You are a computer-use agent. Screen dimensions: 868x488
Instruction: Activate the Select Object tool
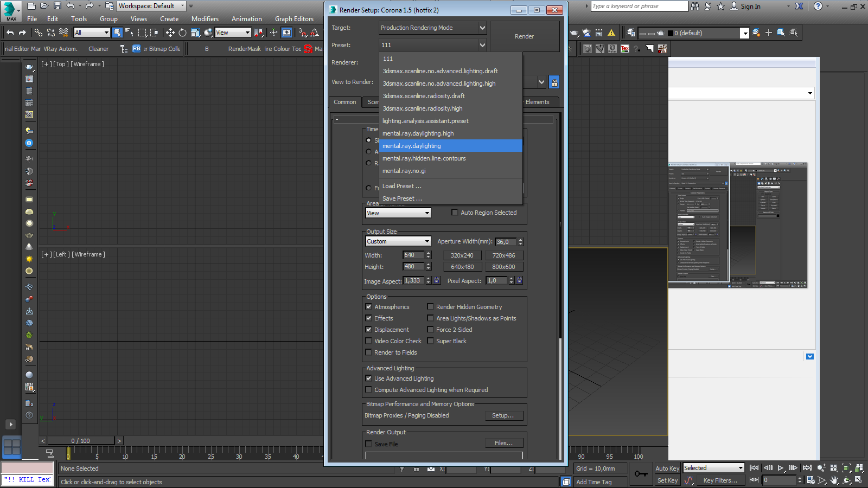[117, 33]
